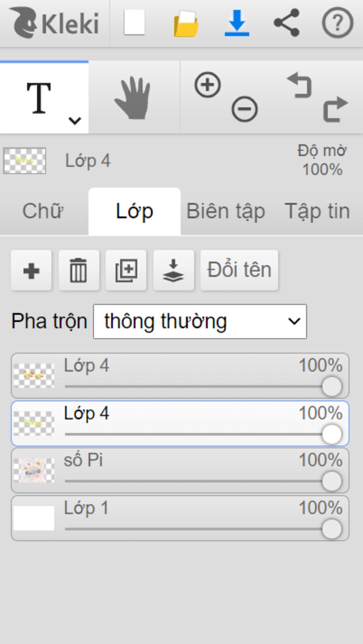Click the Đổi tên rename button
The height and width of the screenshot is (644, 363).
pyautogui.click(x=239, y=270)
